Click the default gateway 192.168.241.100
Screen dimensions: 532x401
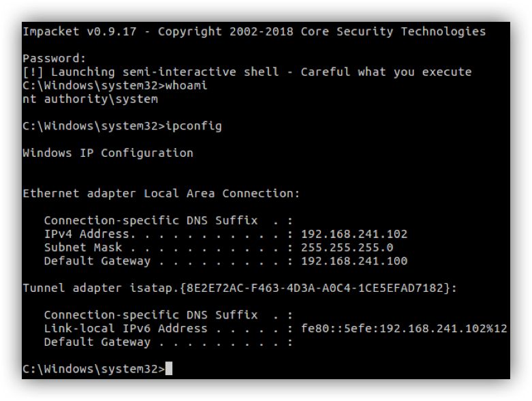pyautogui.click(x=354, y=261)
